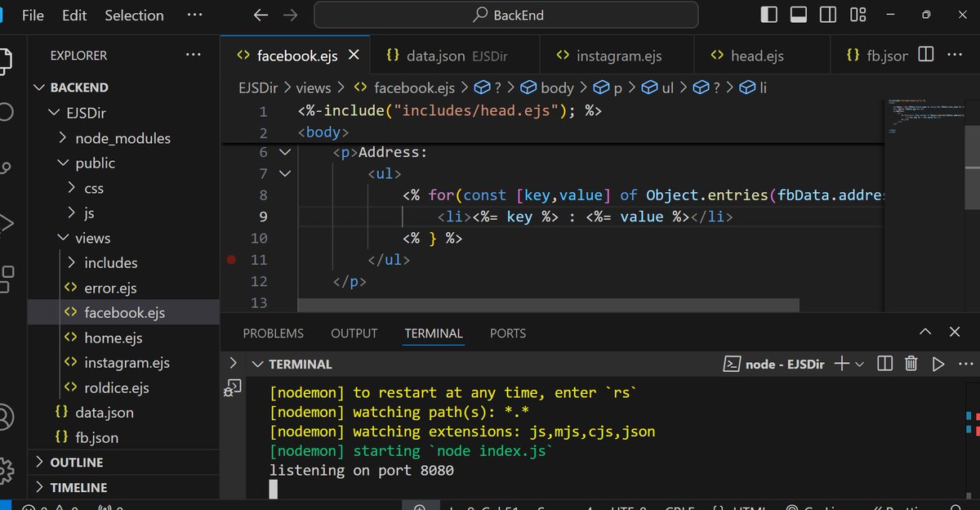Switch to the facebook.ejs editor tab
This screenshot has width=980, height=510.
click(295, 56)
